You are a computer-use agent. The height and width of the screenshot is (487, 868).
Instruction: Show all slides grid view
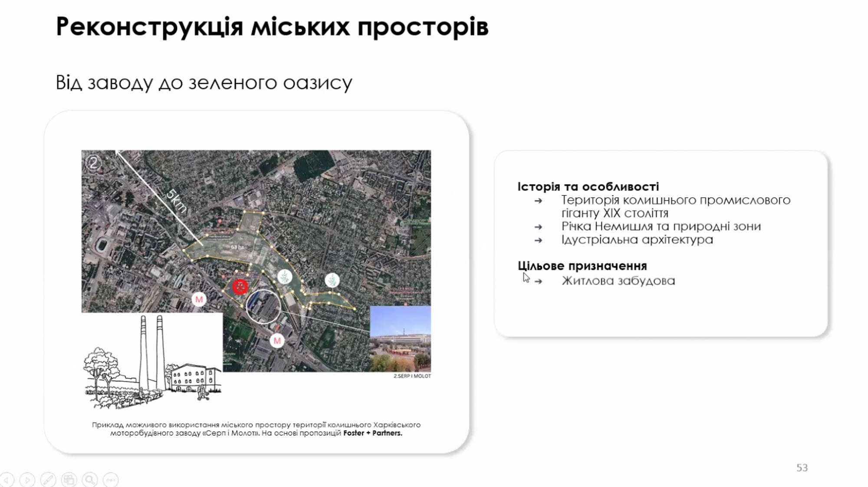[69, 480]
